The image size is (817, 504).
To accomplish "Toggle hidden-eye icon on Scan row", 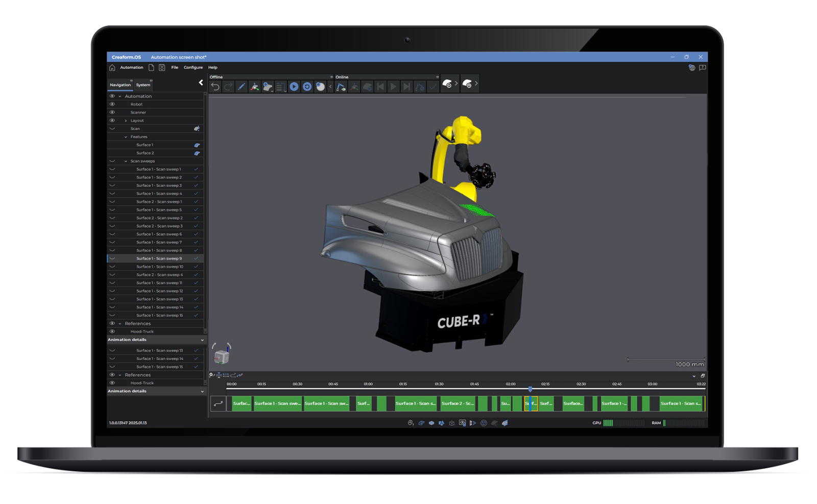I will tap(112, 129).
